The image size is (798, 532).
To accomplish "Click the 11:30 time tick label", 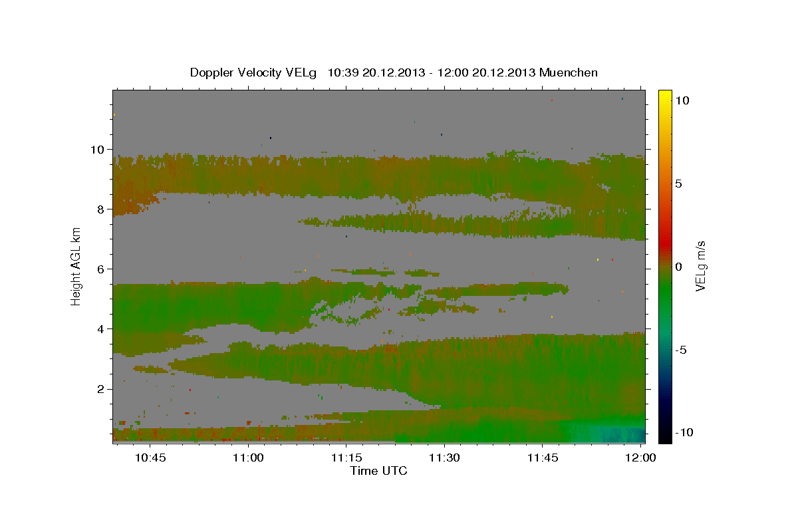I will pyautogui.click(x=444, y=458).
